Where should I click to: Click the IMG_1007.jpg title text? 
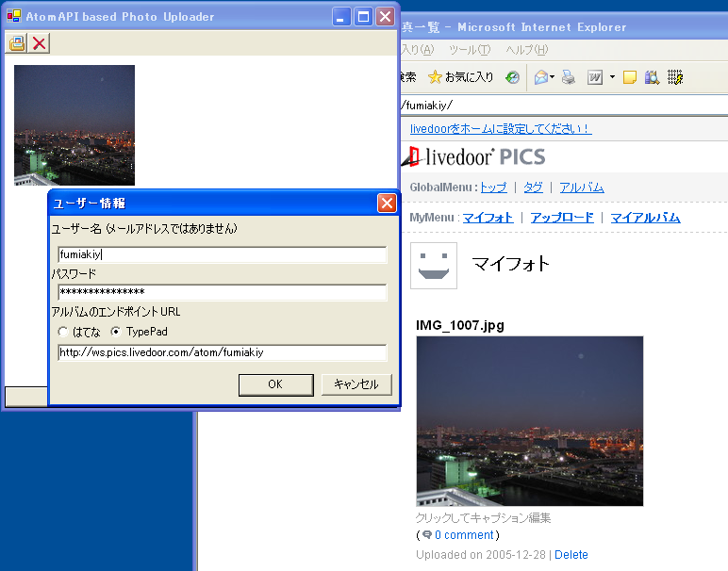(459, 325)
